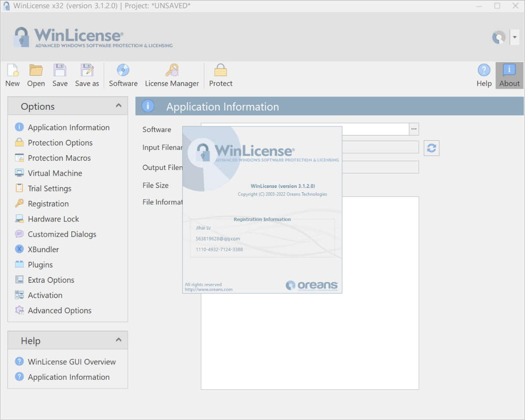This screenshot has width=525, height=420.
Task: Open Application Information help topic
Action: (69, 378)
